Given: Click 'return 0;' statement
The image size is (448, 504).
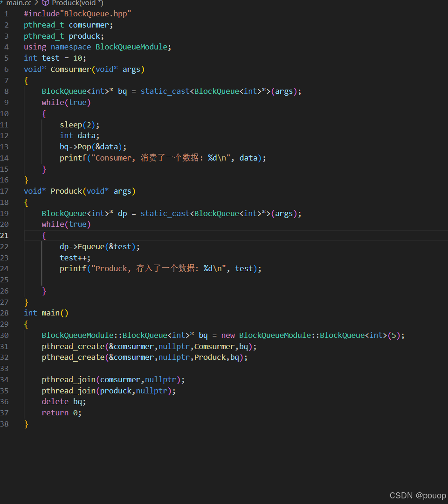Looking at the screenshot, I should [62, 413].
